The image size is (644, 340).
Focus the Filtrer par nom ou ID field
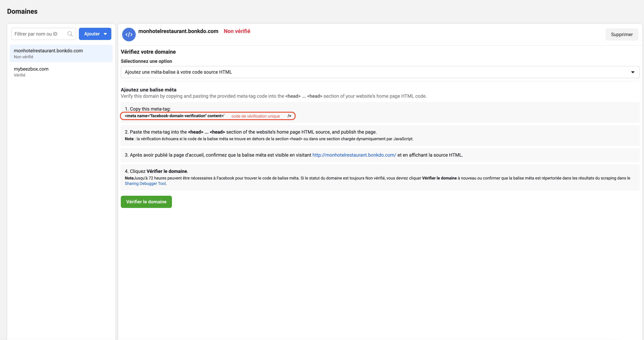click(39, 34)
